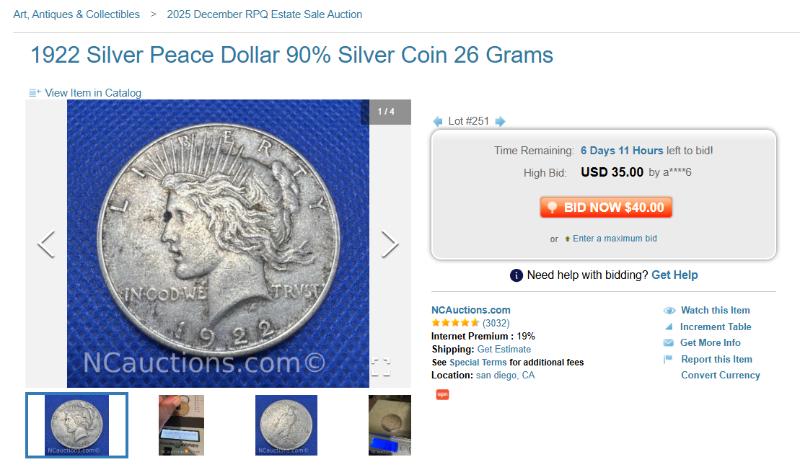The image size is (800, 475).
Task: Click the envelope icon for Get More Info
Action: 668,343
